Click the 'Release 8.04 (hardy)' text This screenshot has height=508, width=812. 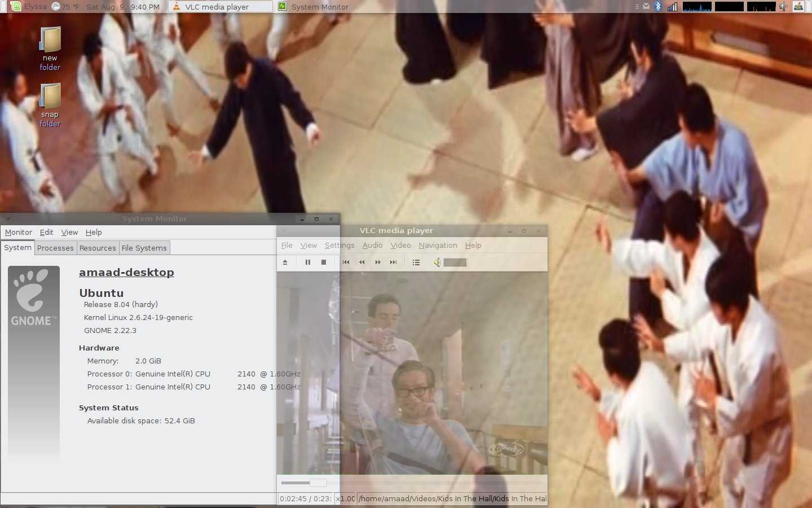[x=121, y=305]
